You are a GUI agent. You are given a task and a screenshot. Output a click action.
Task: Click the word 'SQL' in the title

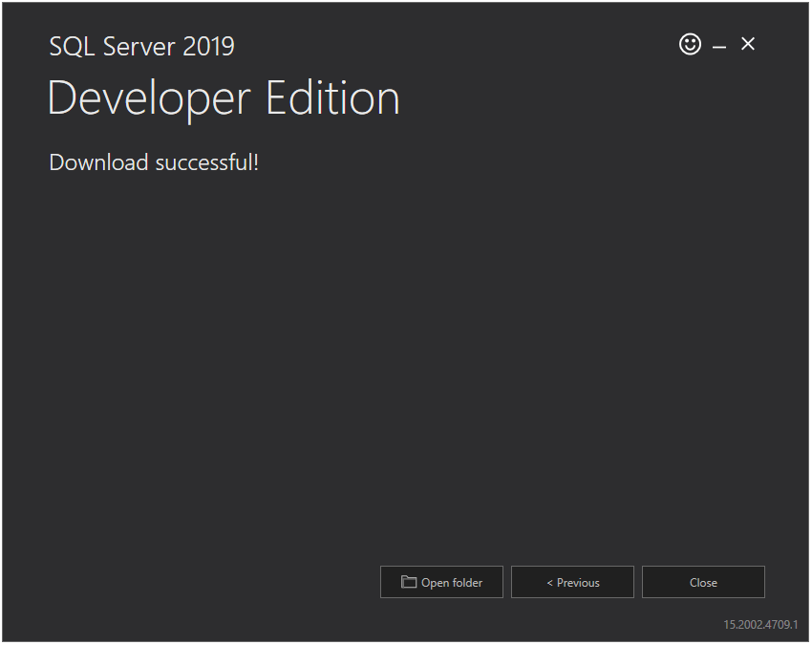tap(72, 47)
